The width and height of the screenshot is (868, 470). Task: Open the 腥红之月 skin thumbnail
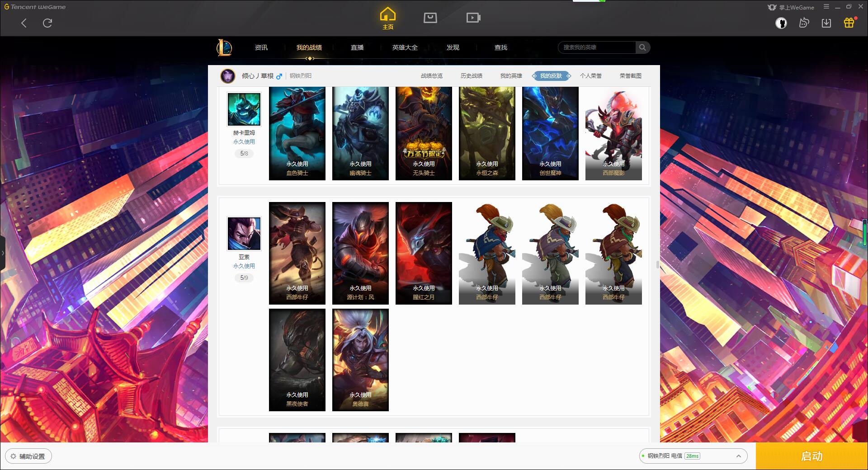424,253
